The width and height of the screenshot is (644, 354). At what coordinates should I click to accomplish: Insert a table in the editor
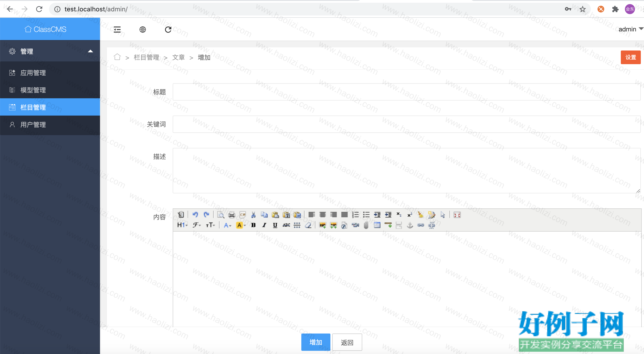coord(377,225)
